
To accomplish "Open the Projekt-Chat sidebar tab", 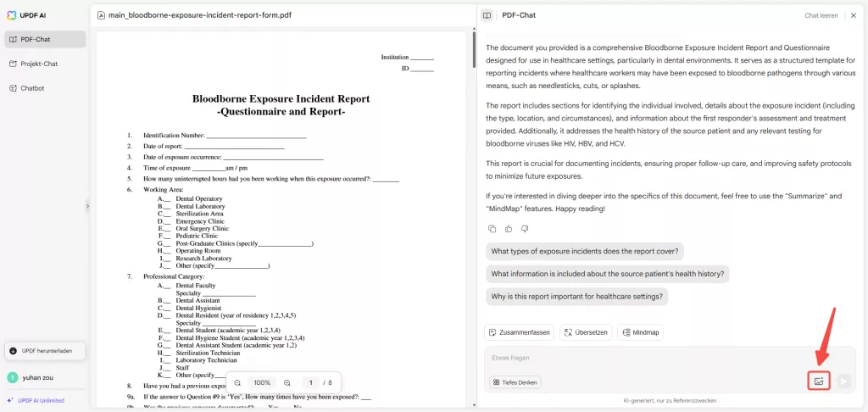I will coord(45,64).
